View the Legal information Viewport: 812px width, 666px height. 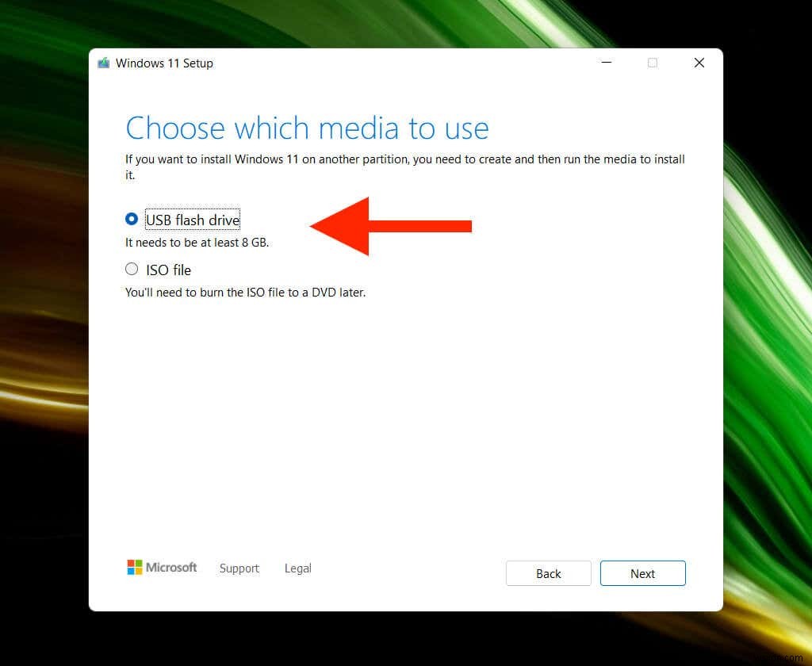[x=297, y=568]
